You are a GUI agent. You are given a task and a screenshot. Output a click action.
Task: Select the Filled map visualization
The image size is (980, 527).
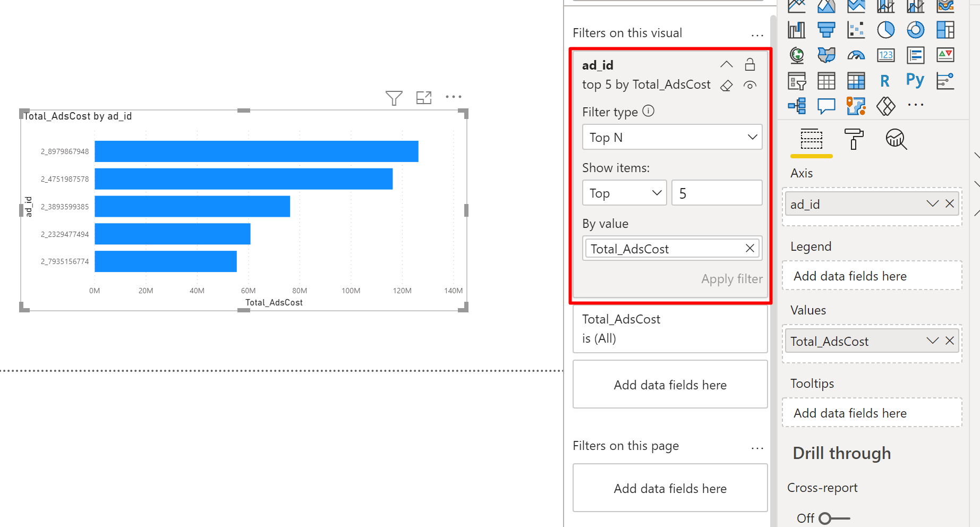click(826, 55)
